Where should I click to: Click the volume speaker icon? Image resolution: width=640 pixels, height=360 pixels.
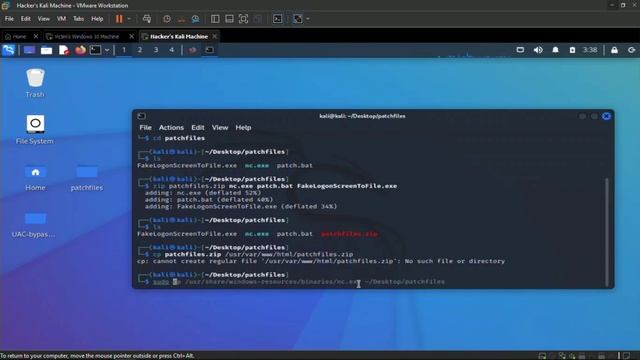pyautogui.click(x=538, y=50)
